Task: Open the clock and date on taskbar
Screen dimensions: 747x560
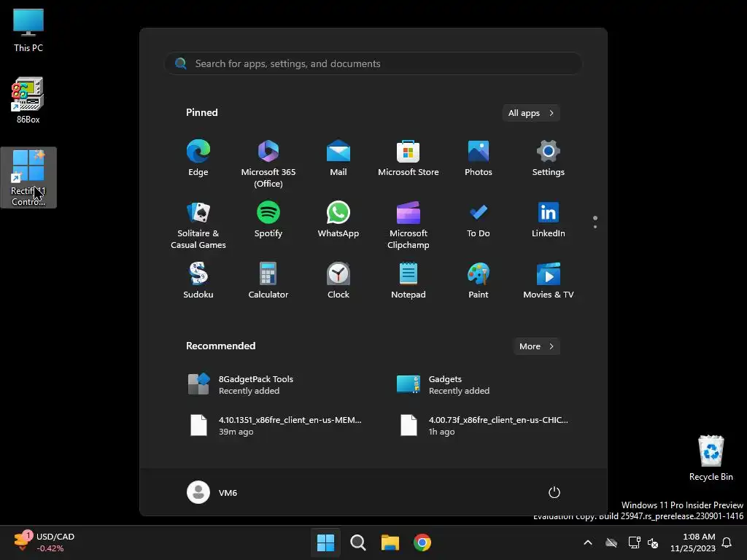Action: click(693, 542)
